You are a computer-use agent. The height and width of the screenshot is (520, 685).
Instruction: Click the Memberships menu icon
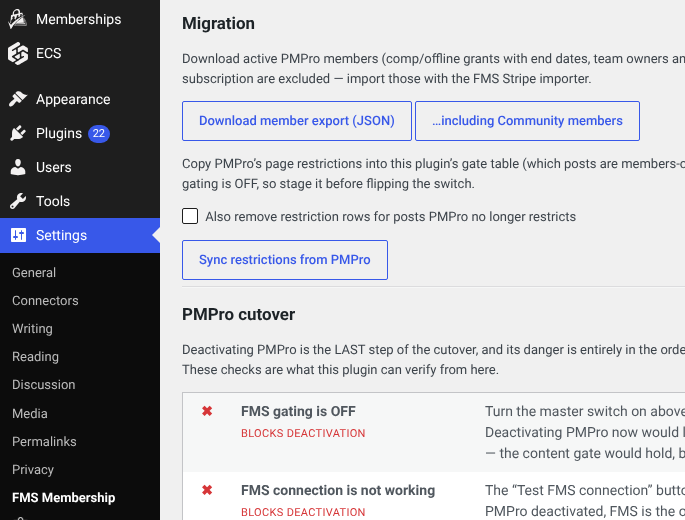point(18,19)
